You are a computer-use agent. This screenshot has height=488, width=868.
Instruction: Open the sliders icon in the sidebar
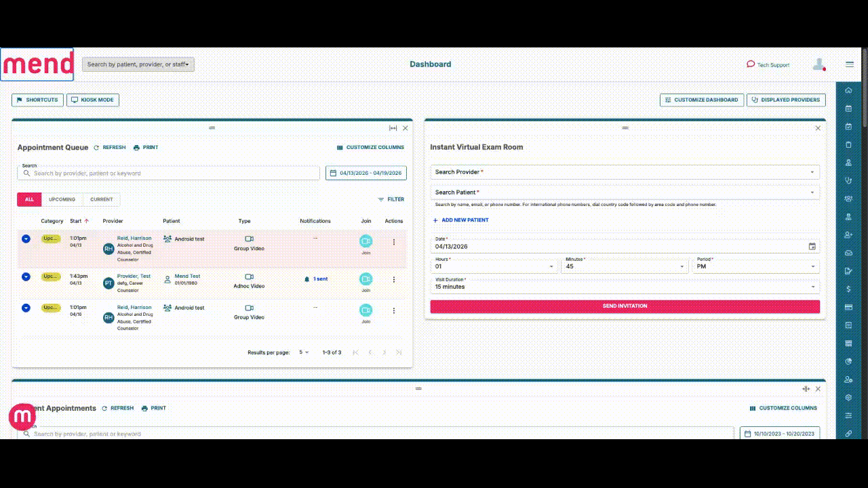coord(848,415)
